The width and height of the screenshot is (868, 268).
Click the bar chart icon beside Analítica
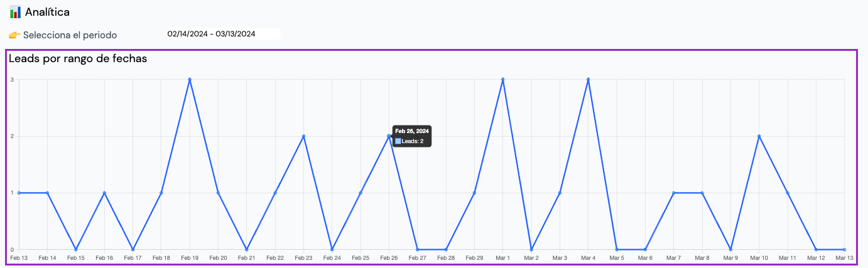15,12
